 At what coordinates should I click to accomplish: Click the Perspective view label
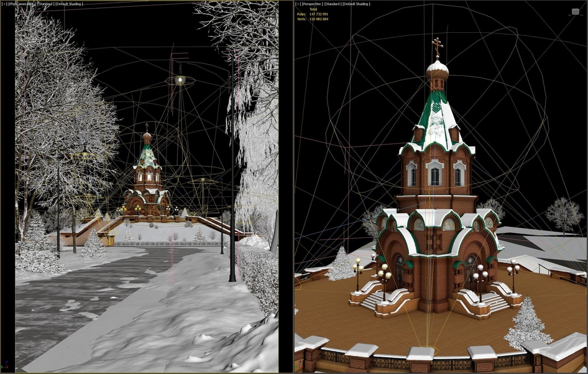coord(313,4)
